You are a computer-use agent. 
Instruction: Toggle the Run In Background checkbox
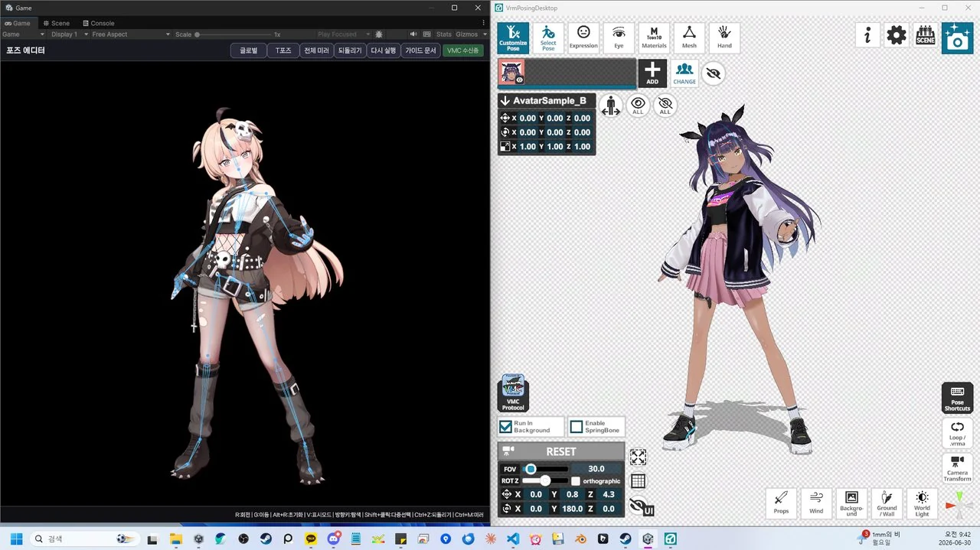click(x=505, y=427)
